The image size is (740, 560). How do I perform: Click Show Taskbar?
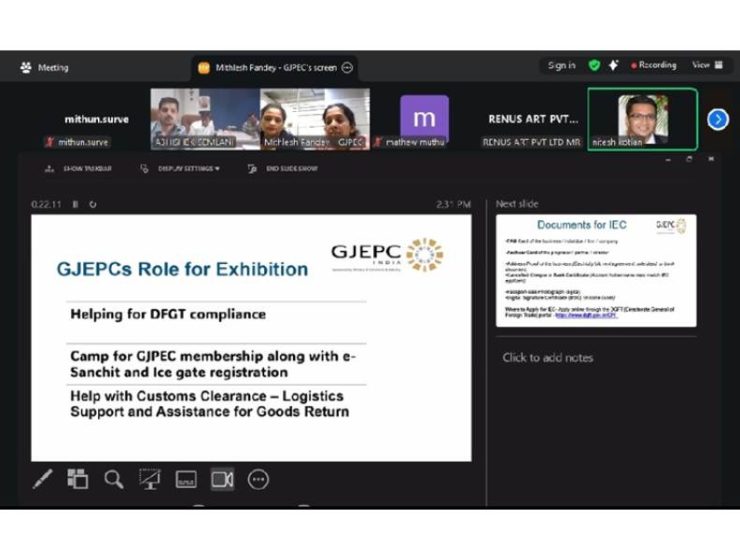click(80, 169)
